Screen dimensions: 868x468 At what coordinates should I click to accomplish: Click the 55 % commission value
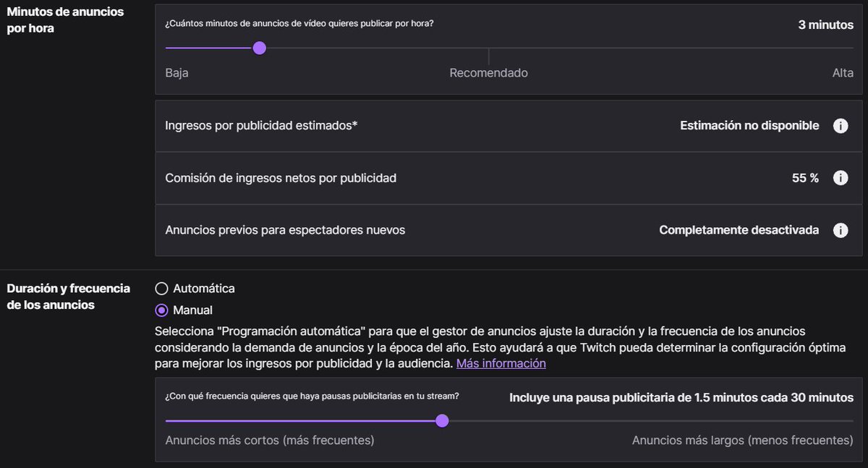[806, 178]
